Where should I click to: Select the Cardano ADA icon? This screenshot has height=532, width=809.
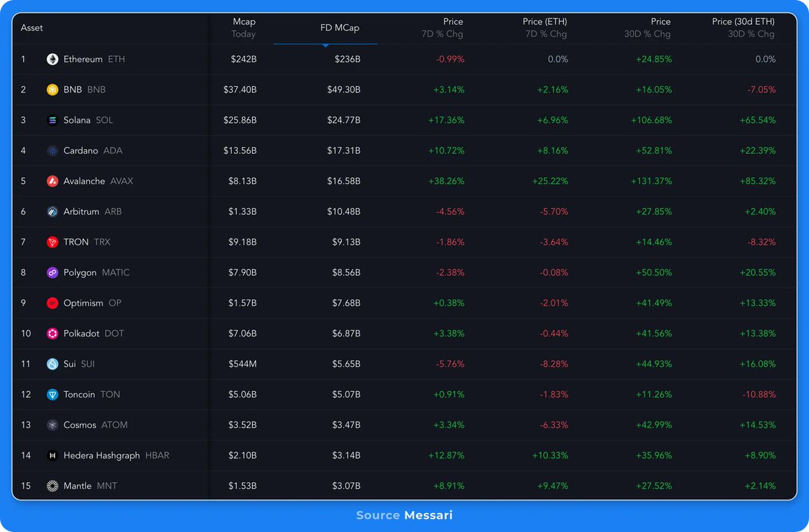click(x=52, y=150)
